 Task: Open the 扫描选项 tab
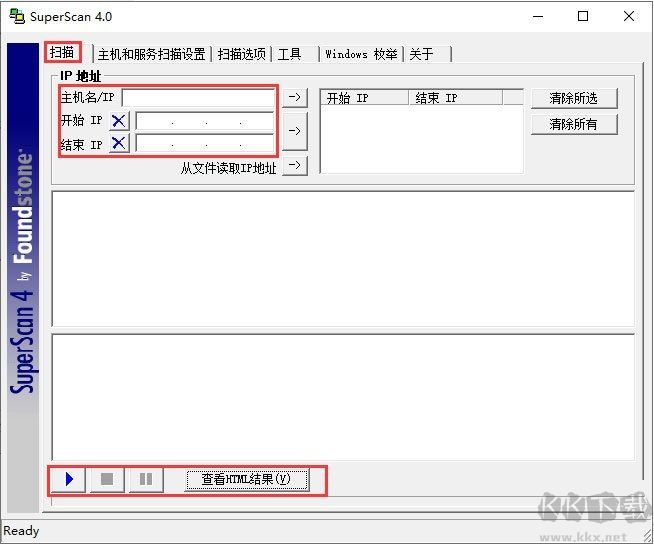pyautogui.click(x=242, y=54)
